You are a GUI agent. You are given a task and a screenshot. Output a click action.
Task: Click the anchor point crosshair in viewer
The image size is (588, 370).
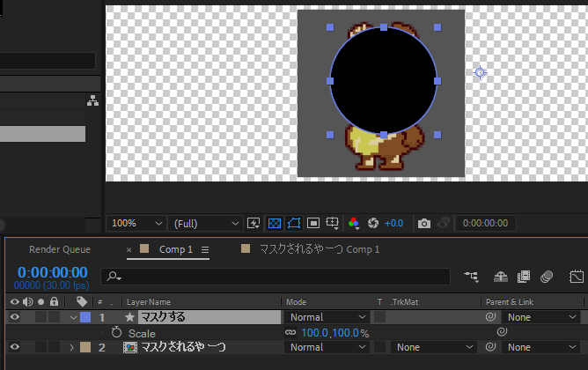pos(480,72)
